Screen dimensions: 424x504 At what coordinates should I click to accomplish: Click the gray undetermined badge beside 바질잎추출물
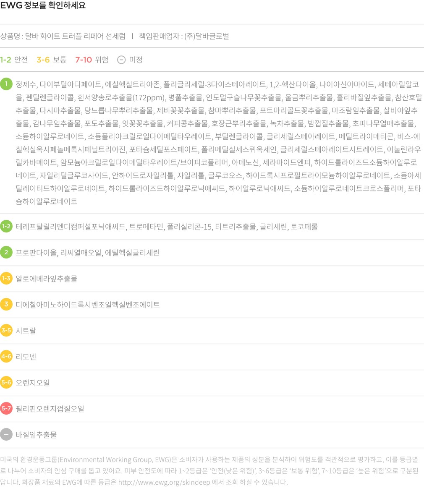coord(6,435)
